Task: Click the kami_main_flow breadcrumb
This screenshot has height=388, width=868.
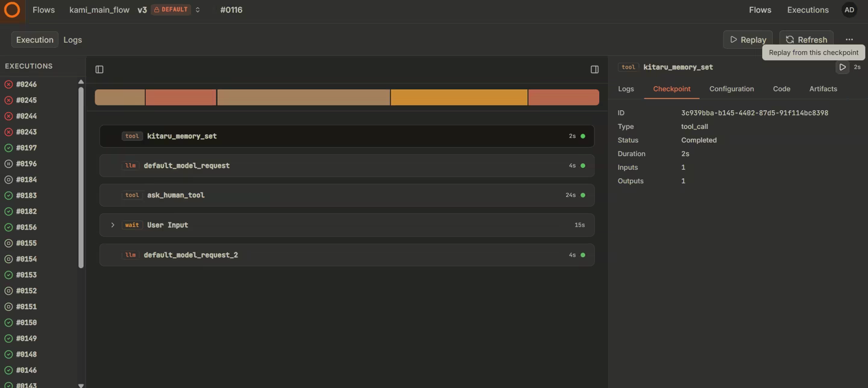Action: [99, 10]
